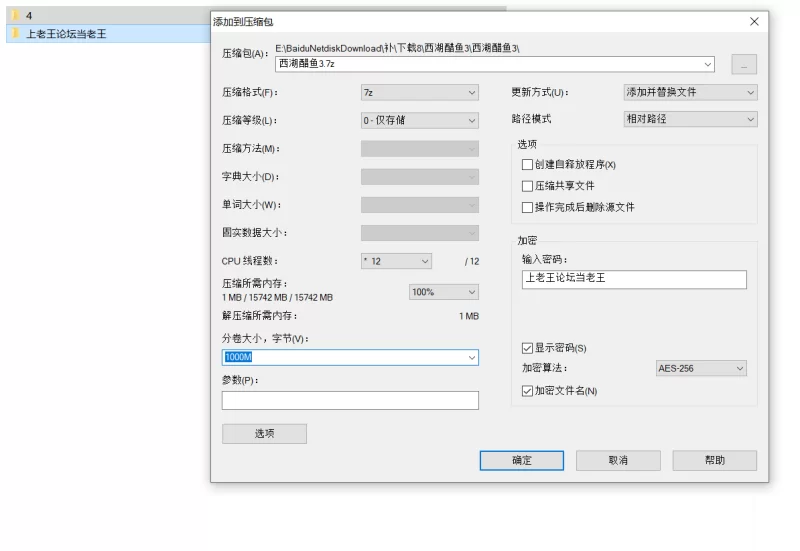Open the browse button beside archive name
Screen dimensions: 800x551
click(744, 64)
